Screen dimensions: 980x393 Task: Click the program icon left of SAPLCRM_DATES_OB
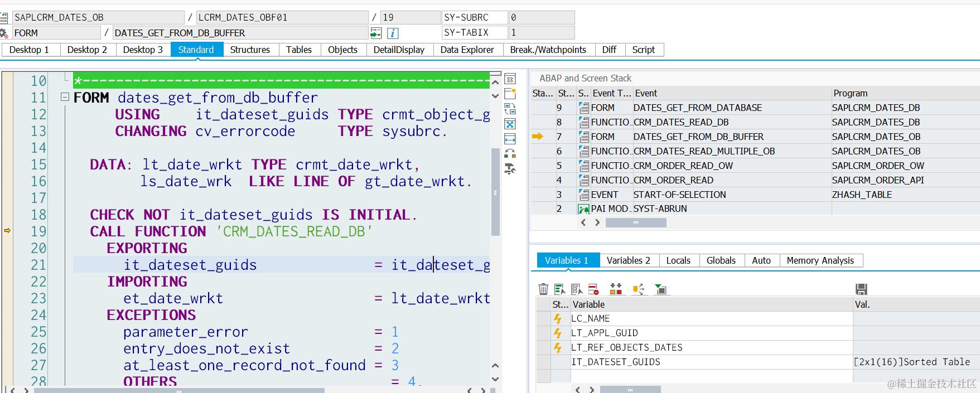(x=4, y=18)
